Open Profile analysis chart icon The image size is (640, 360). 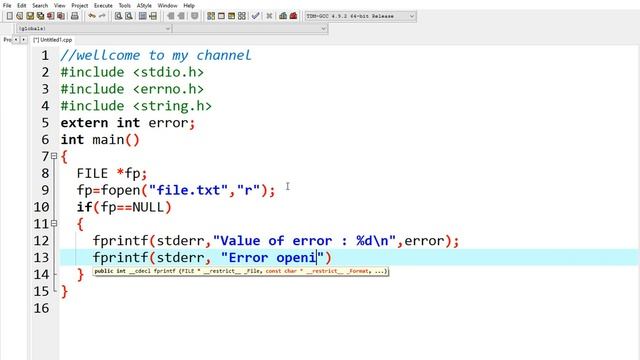[x=283, y=16]
